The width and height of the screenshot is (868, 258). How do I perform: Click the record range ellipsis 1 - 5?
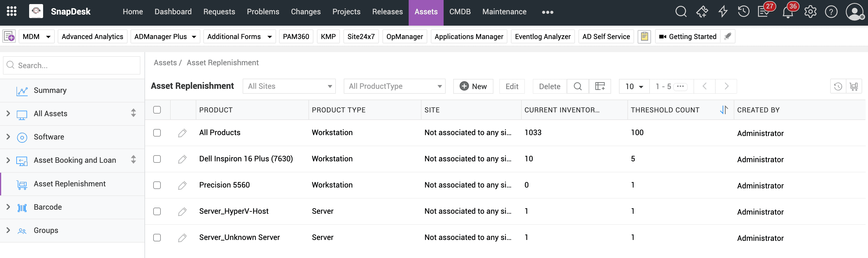[x=680, y=86]
